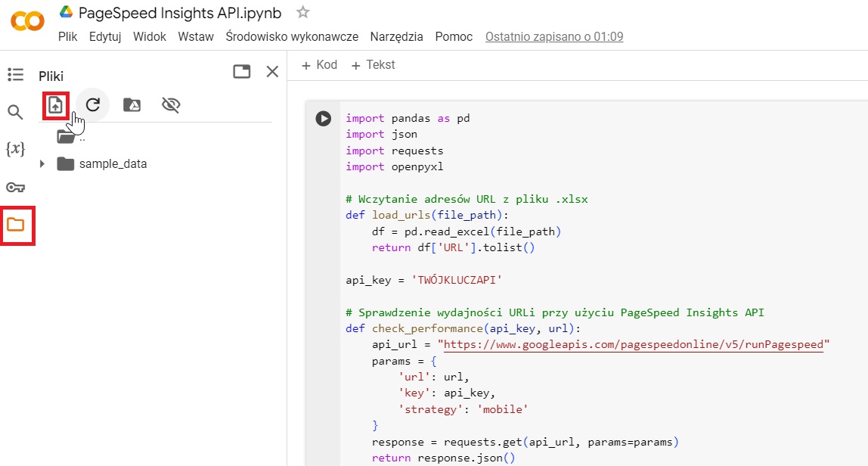Open the variables inspector {x} panel

click(15, 149)
